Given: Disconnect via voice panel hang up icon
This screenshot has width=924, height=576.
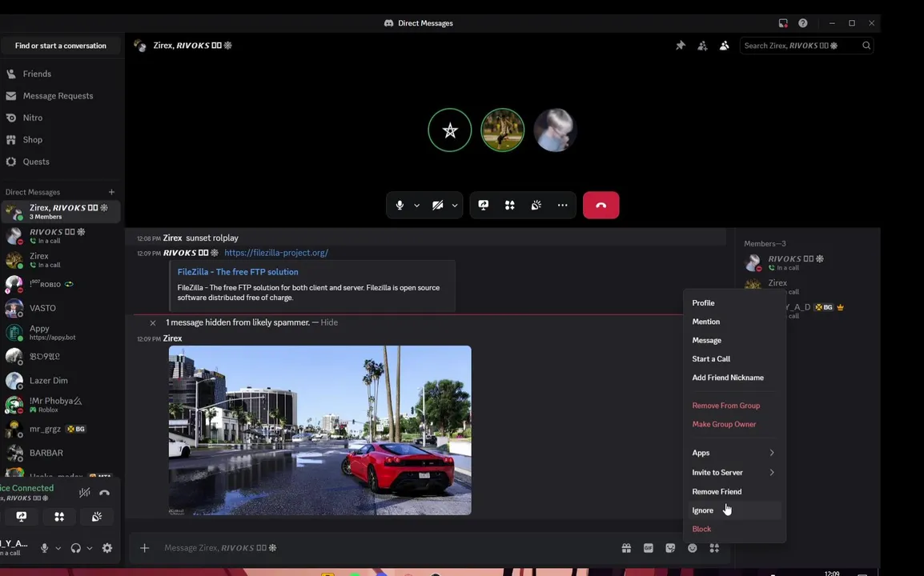Looking at the screenshot, I should coord(104,492).
